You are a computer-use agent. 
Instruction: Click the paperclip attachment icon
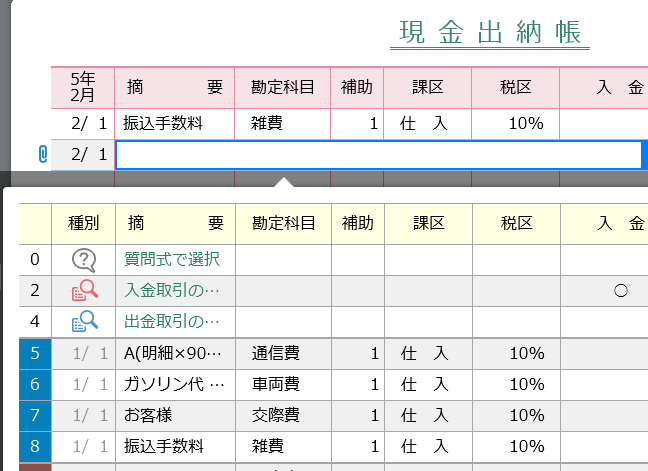point(43,155)
